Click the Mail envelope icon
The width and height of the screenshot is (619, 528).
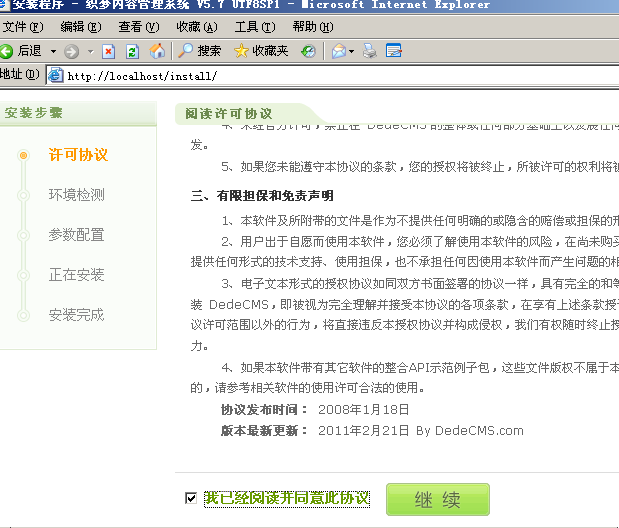point(339,51)
